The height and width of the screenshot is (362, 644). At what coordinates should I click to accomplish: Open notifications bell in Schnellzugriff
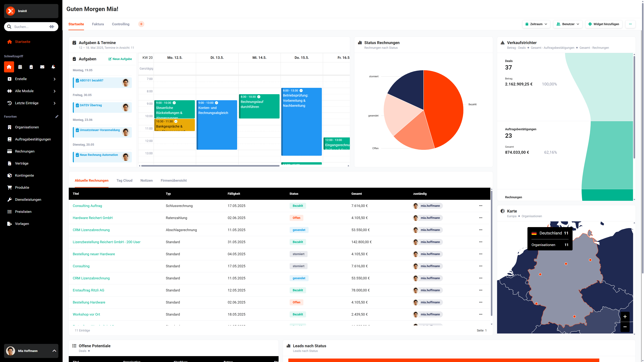point(53,67)
